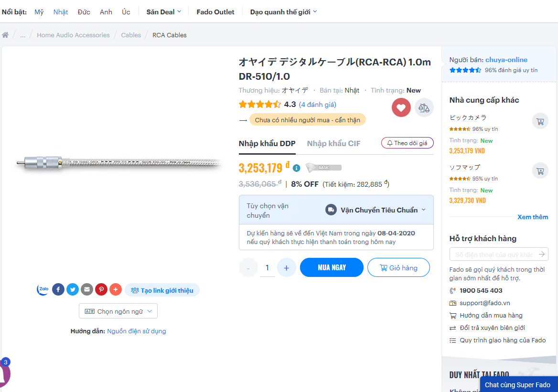
Task: Open RCA Cables breadcrumb
Action: click(x=170, y=35)
